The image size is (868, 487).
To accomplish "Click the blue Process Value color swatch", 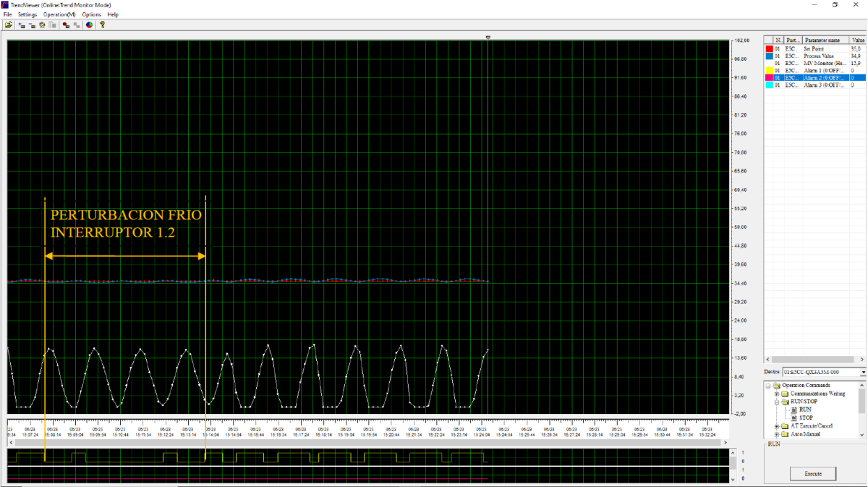I will [769, 56].
